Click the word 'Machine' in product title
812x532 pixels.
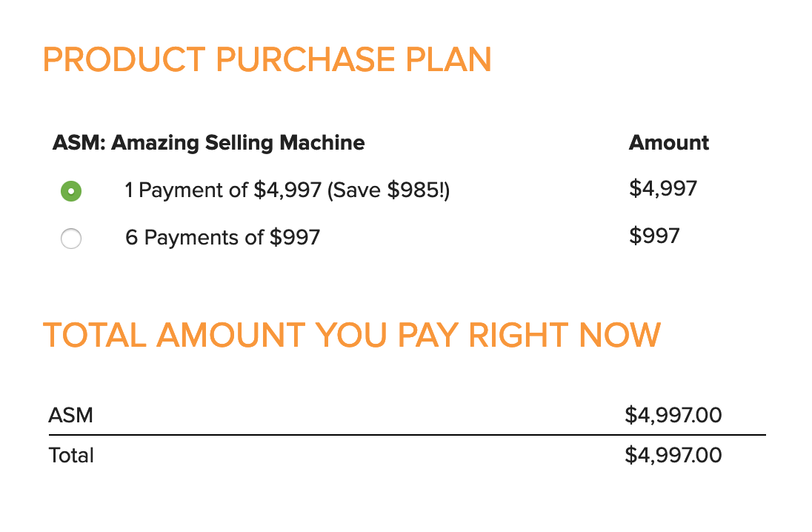tap(322, 143)
